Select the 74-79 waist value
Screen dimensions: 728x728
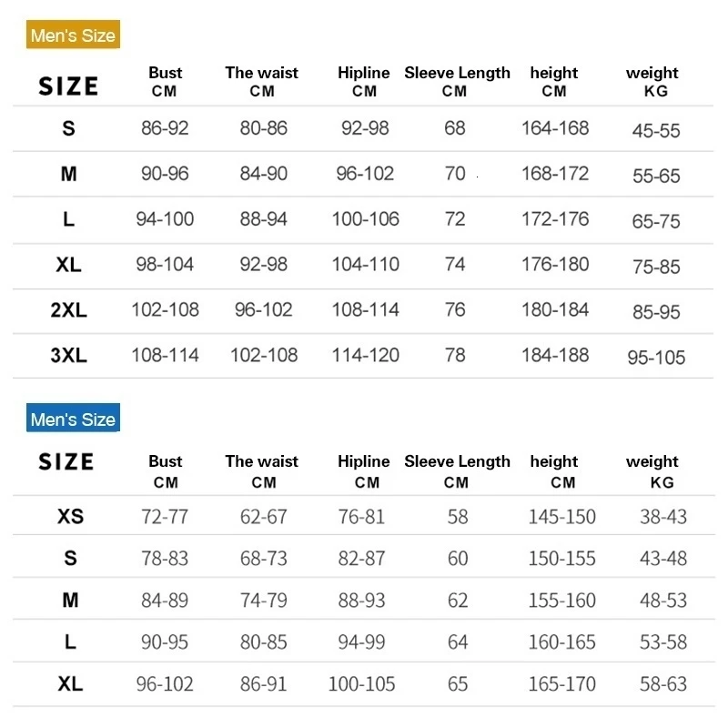(x=263, y=601)
